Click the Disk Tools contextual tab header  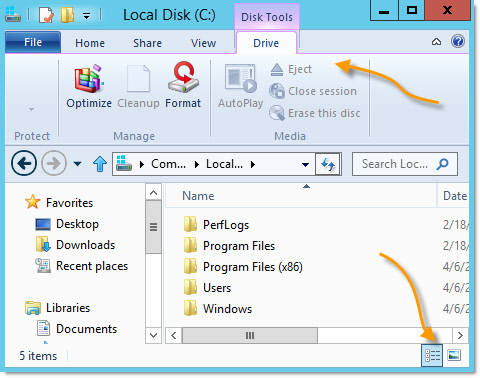[x=267, y=17]
